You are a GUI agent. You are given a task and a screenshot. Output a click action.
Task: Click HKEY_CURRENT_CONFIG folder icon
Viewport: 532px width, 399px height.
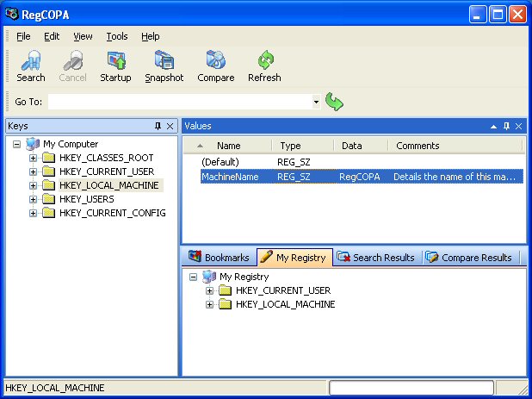(x=49, y=213)
